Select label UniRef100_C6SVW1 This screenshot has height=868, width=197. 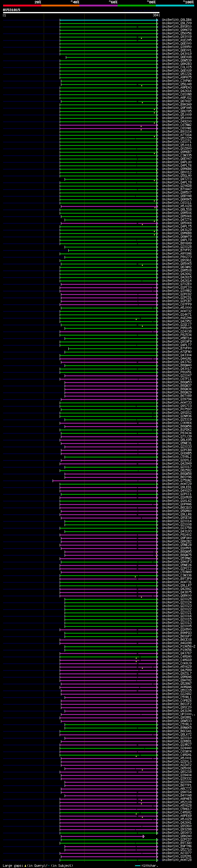pyautogui.click(x=177, y=128)
